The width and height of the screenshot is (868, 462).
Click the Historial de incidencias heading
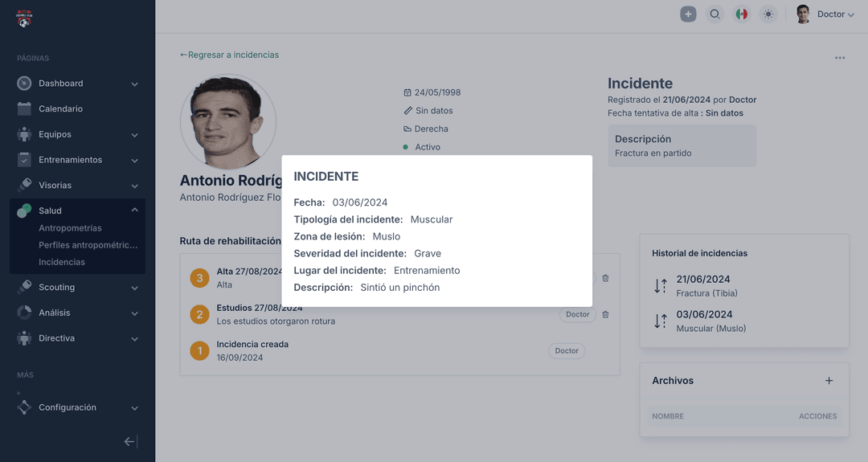700,253
